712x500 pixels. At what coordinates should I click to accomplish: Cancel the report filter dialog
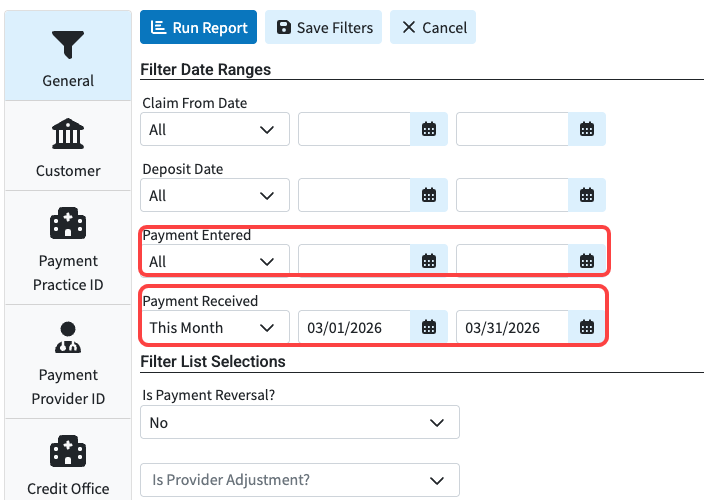pos(433,28)
